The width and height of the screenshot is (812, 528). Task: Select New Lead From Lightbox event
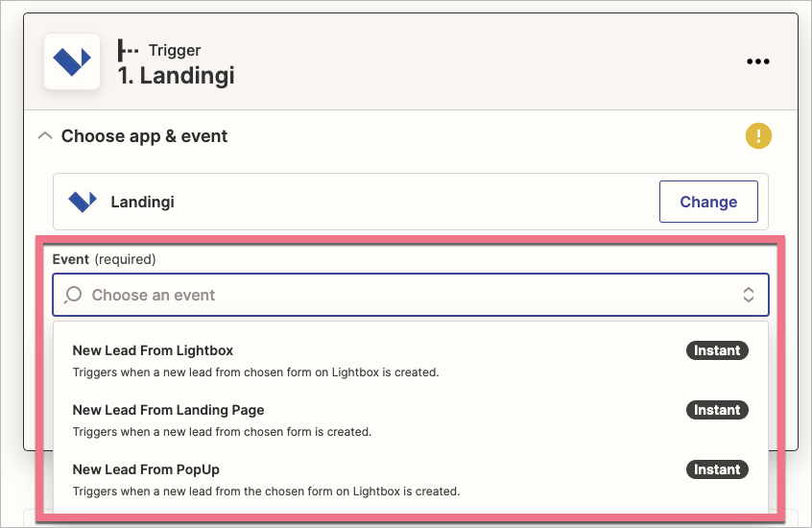click(154, 350)
